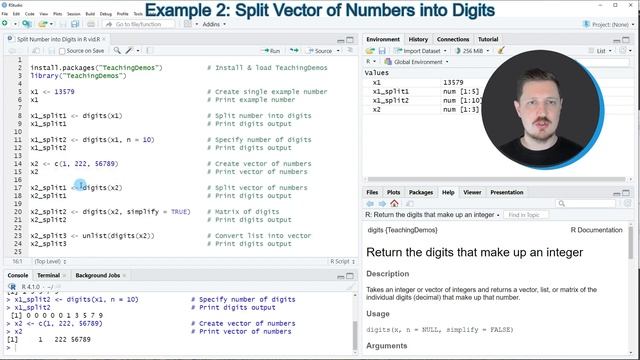Toggle the Source on Save checkbox
This screenshot has height=360, width=640.
click(62, 51)
